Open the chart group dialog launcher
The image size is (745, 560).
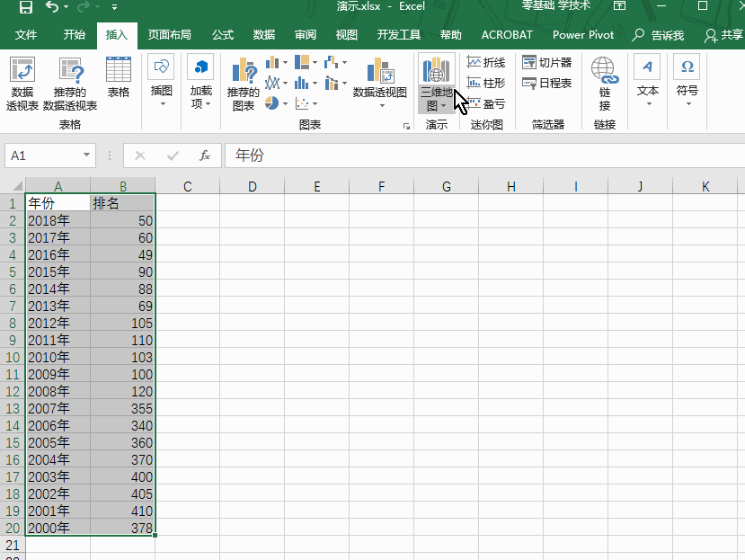click(406, 127)
